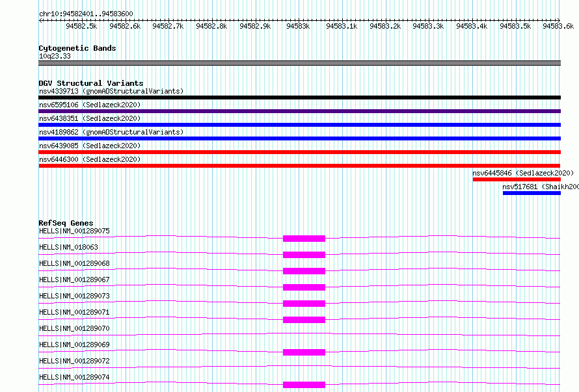This screenshot has width=579, height=392.
Task: Click the chr10:94582401..94583600 region label
Action: point(86,14)
